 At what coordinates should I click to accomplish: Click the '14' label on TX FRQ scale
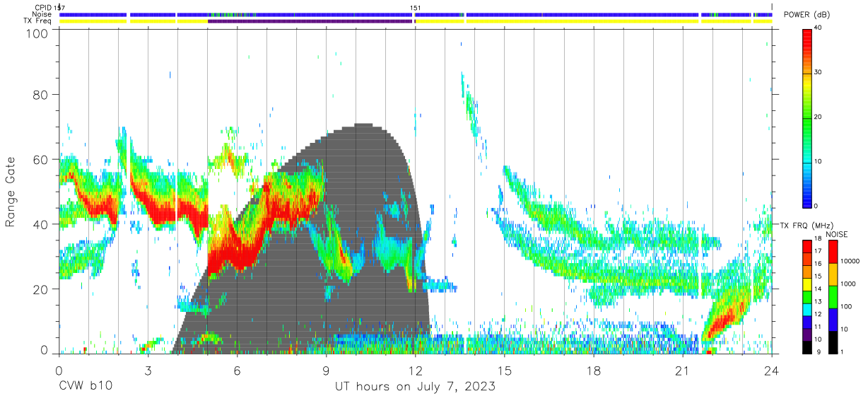(818, 289)
